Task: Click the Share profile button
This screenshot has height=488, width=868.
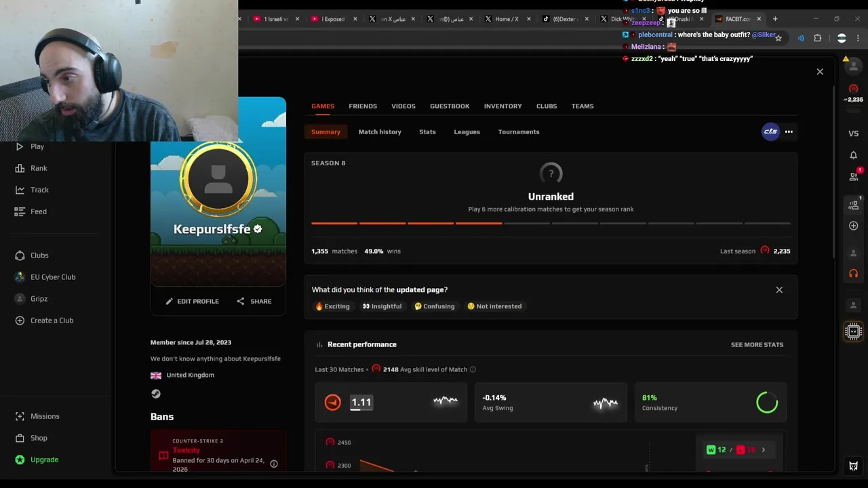Action: [x=254, y=302]
